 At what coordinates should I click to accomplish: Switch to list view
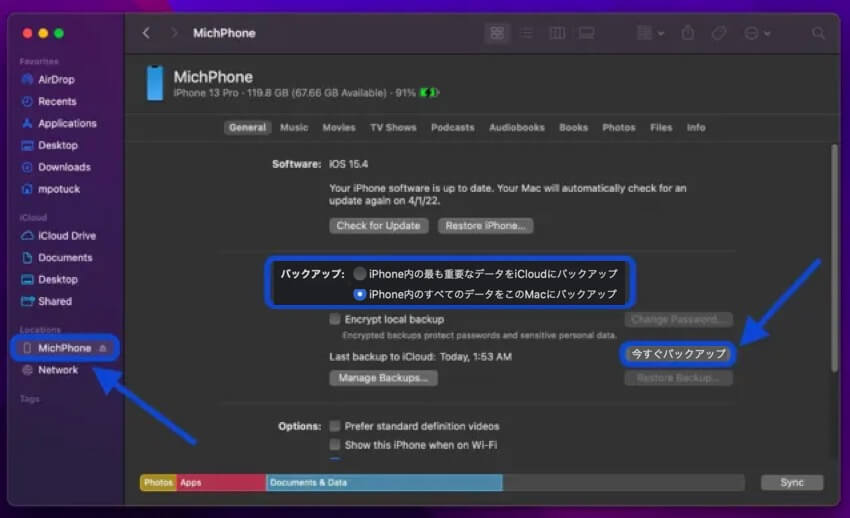526,33
